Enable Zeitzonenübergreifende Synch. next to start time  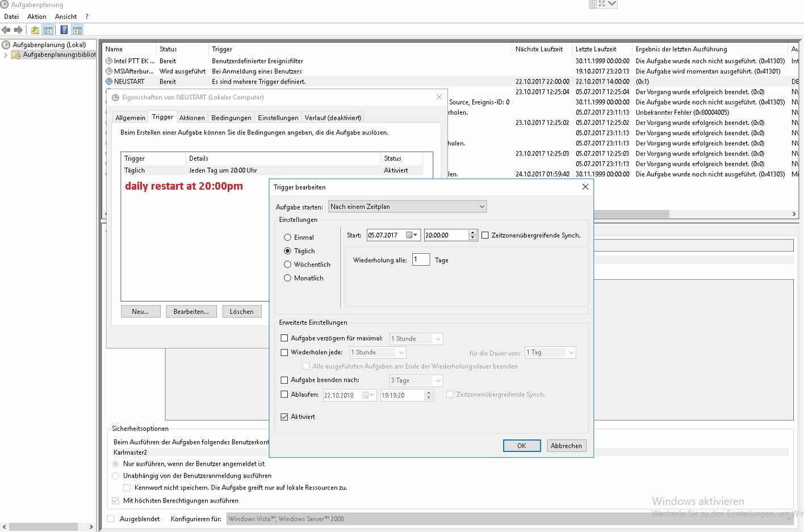(x=485, y=235)
